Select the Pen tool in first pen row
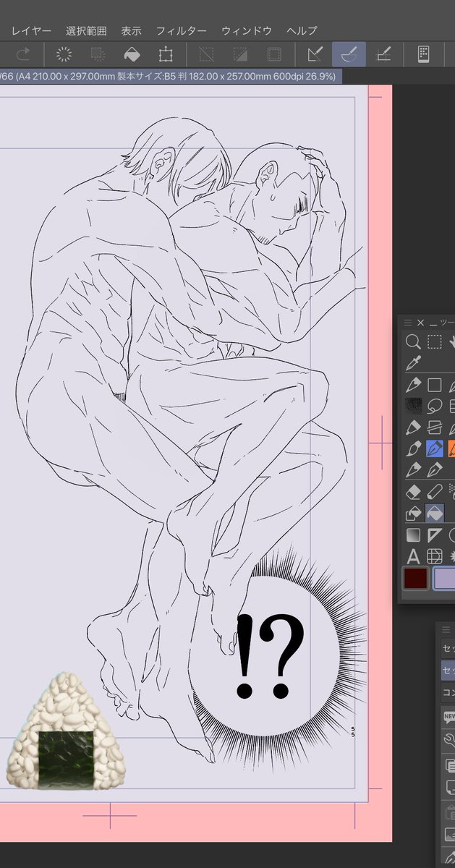Viewport: 455px width, 868px height. 413,385
